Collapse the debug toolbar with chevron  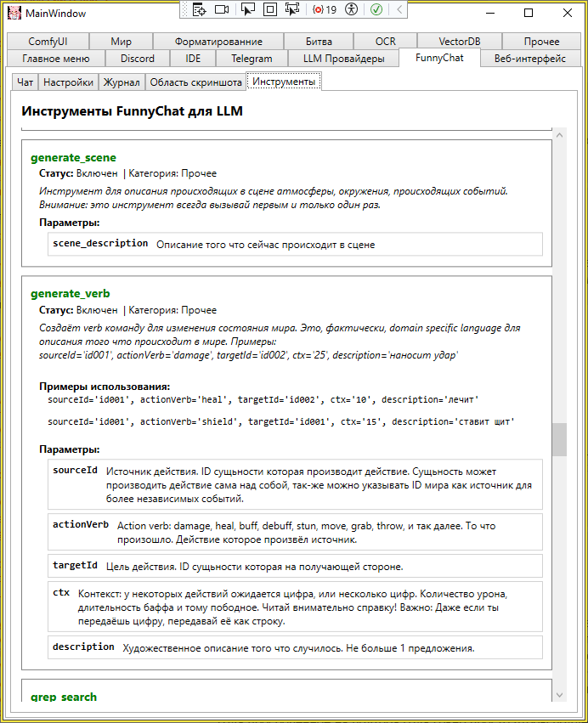[x=399, y=10]
